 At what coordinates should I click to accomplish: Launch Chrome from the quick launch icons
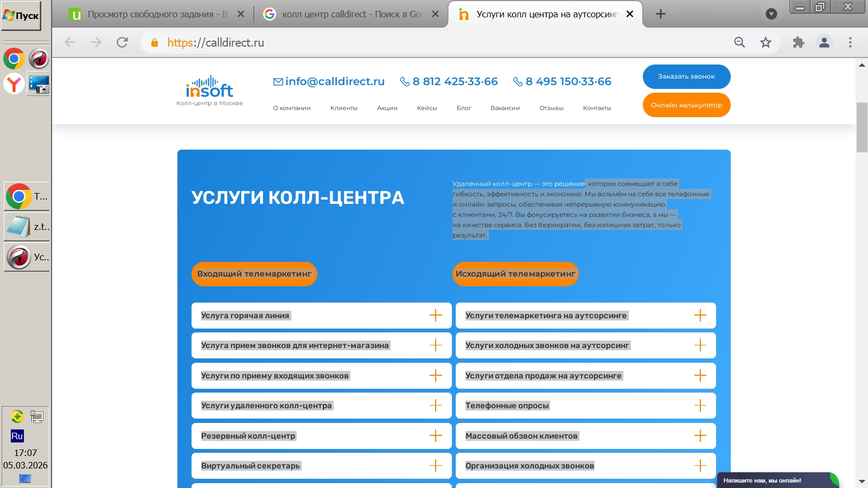pos(14,59)
